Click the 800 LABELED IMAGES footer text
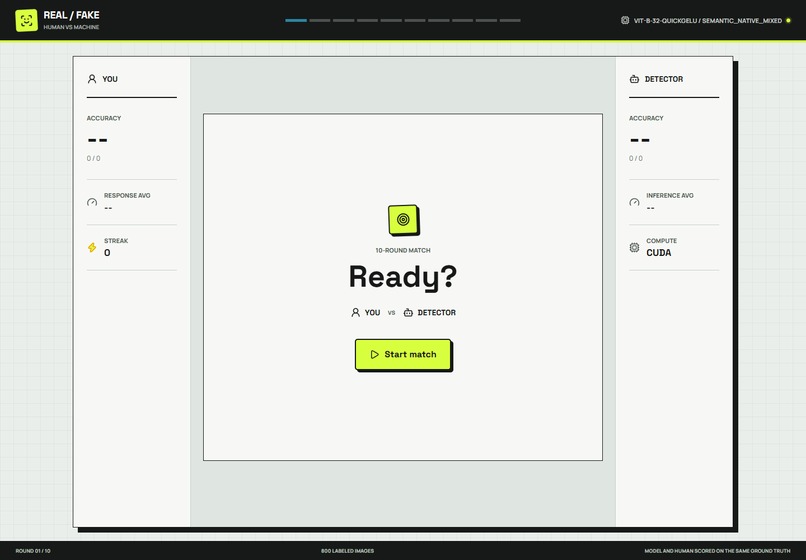806x560 pixels. point(347,551)
